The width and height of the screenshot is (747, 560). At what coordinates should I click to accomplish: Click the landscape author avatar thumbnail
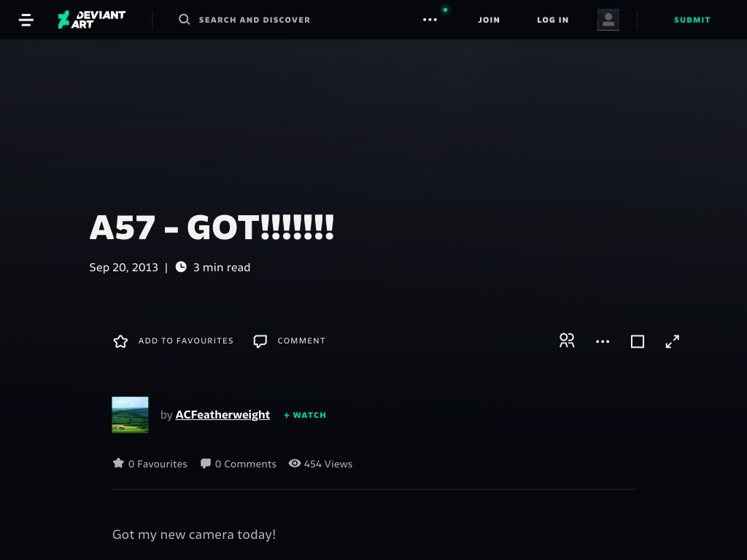pos(130,415)
